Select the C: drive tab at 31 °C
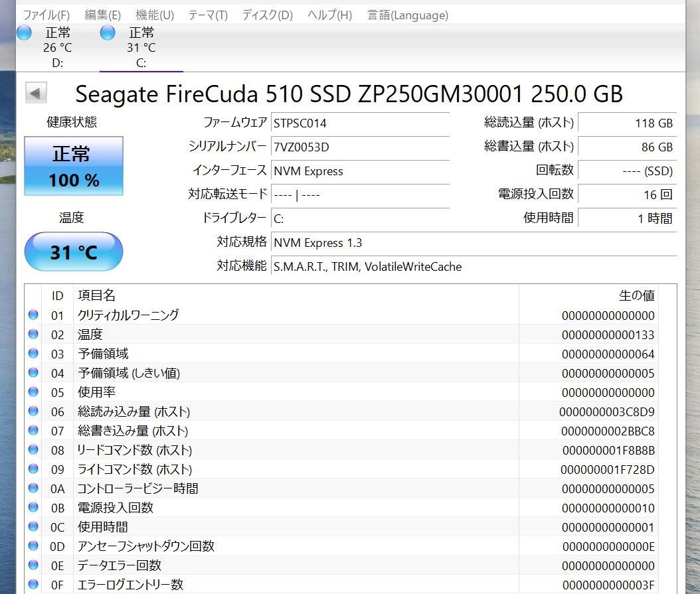This screenshot has width=700, height=594. tap(141, 48)
